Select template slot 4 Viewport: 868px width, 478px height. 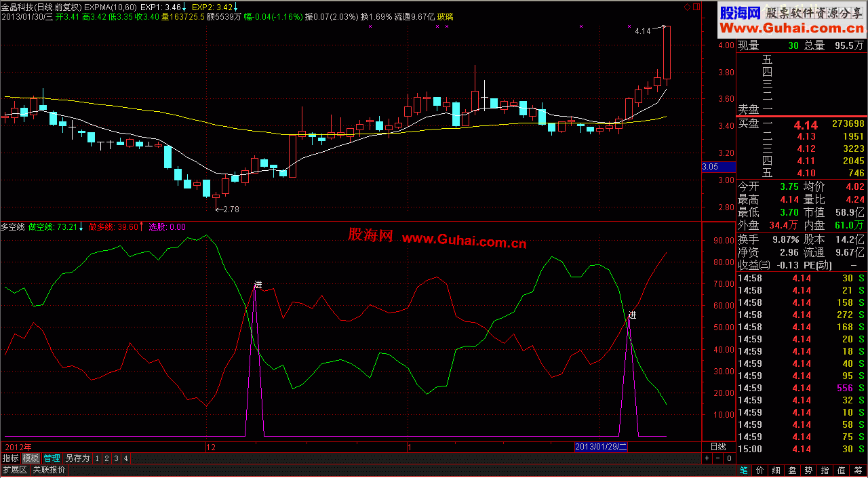[x=125, y=458]
